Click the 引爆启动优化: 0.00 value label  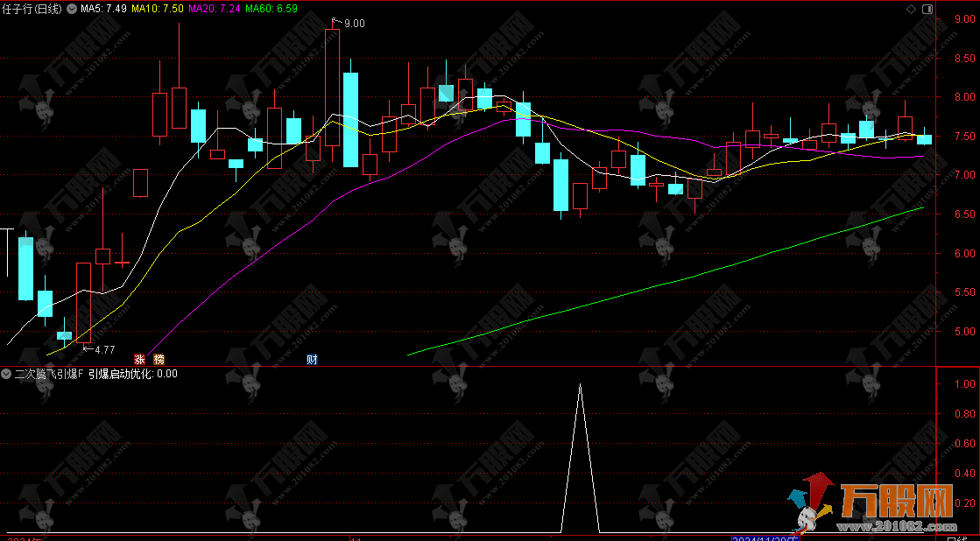[132, 374]
